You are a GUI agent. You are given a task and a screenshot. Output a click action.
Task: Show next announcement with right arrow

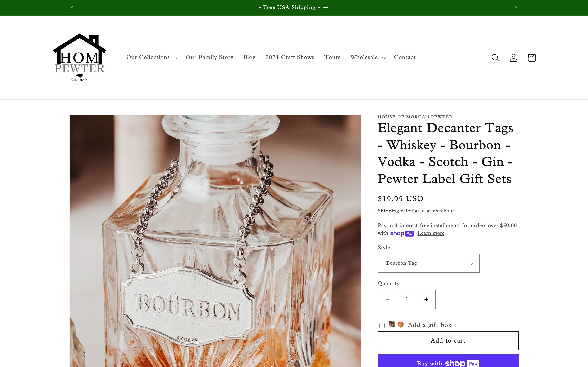pyautogui.click(x=516, y=8)
